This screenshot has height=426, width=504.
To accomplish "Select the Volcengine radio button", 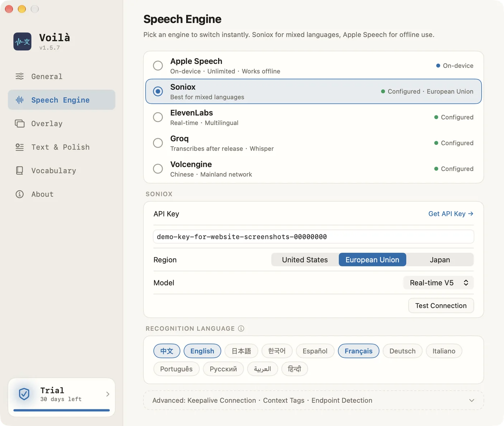I will pos(158,169).
